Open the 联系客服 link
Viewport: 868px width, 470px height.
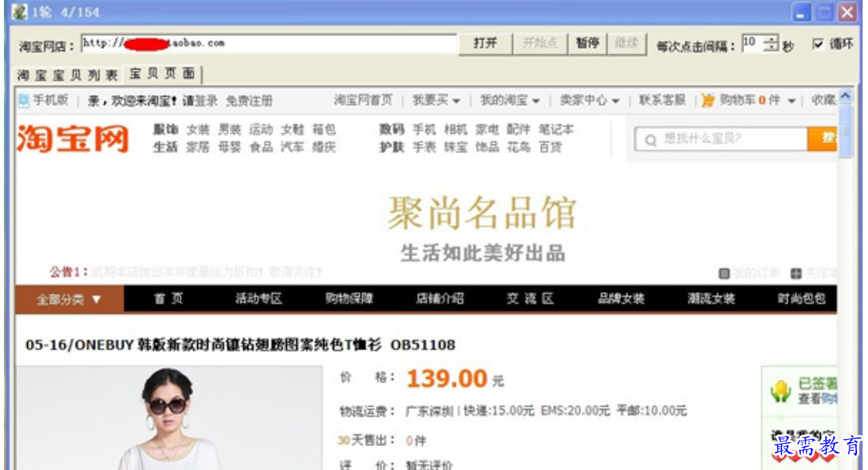[x=662, y=100]
